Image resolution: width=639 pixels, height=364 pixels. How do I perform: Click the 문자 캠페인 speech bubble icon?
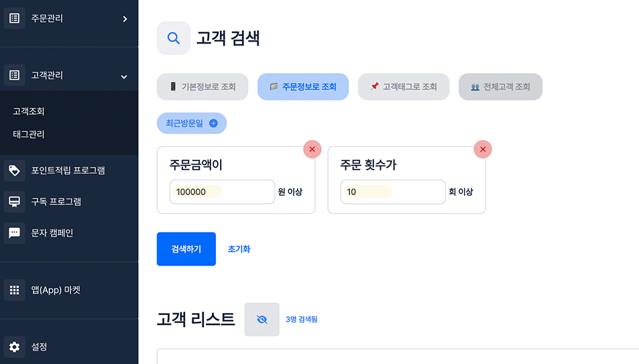coord(14,233)
